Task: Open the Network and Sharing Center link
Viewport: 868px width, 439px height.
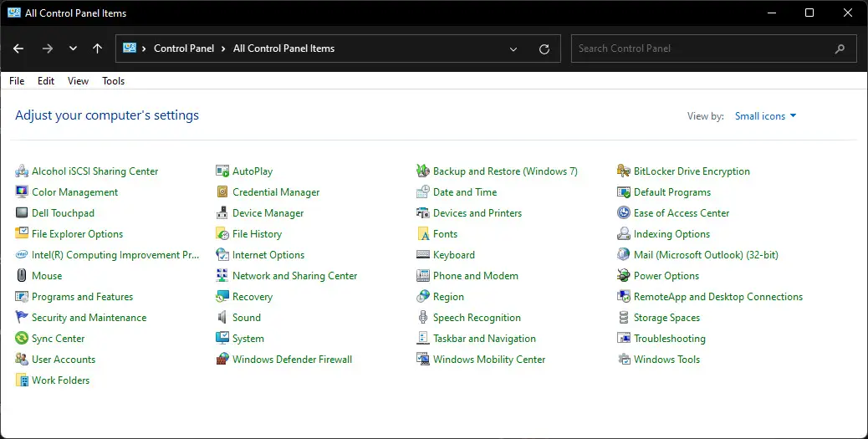Action: tap(294, 276)
